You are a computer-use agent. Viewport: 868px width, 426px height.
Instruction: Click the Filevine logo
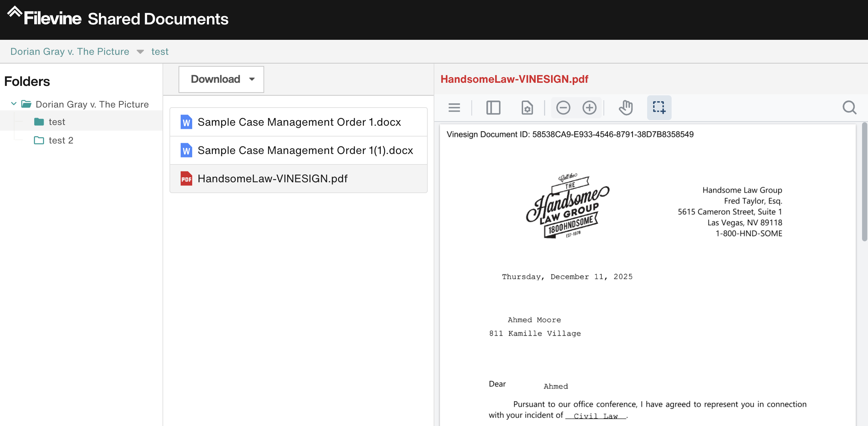[x=44, y=16]
